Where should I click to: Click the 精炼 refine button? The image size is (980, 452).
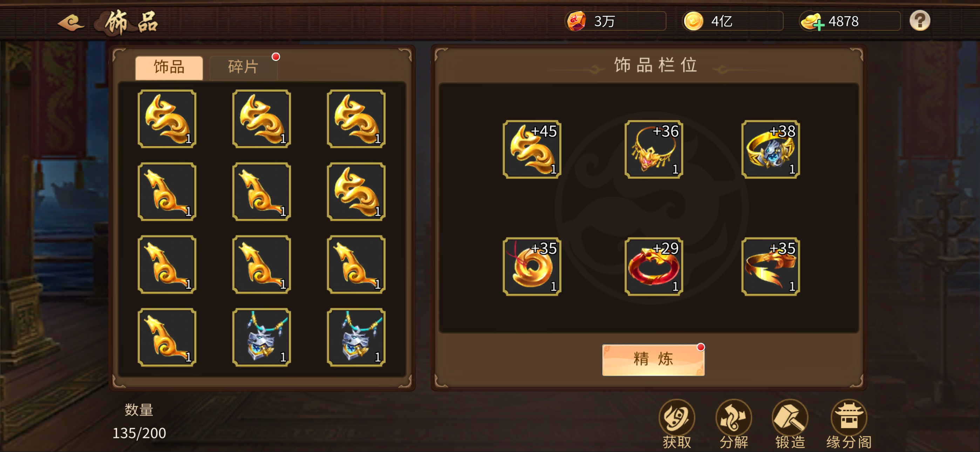[x=653, y=359]
